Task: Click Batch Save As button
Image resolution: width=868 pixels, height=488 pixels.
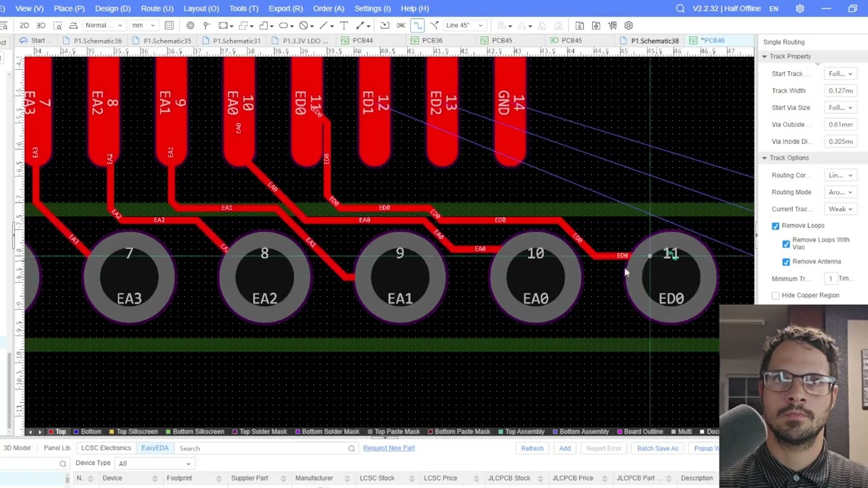Action: coord(657,449)
